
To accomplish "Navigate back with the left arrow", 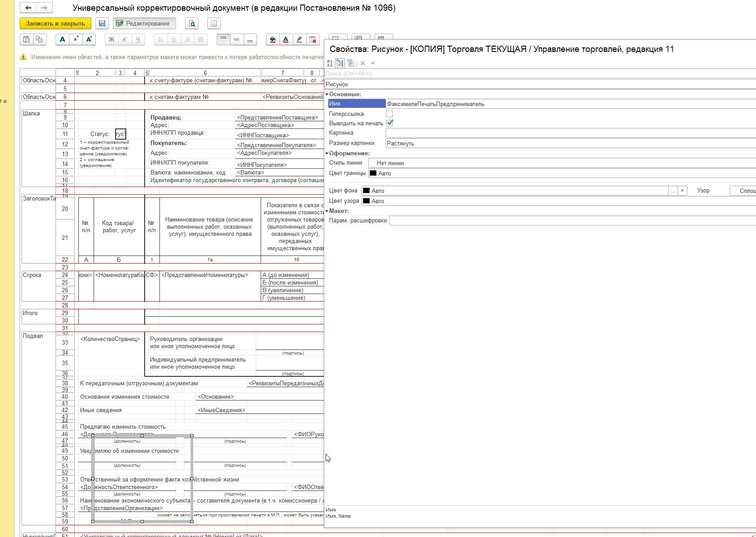I will pyautogui.click(x=29, y=8).
